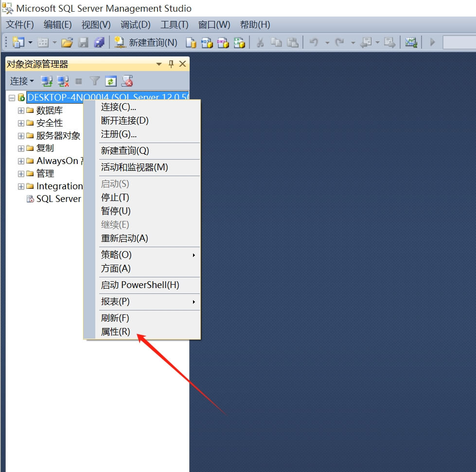The height and width of the screenshot is (472, 476).
Task: Open the 连接 dropdown in Object Explorer
Action: tap(22, 81)
